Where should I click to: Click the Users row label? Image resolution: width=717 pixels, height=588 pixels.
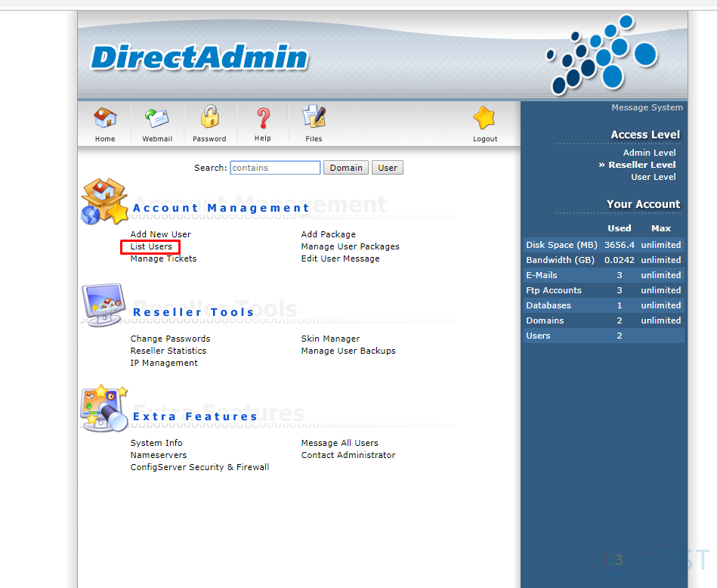[x=538, y=336]
